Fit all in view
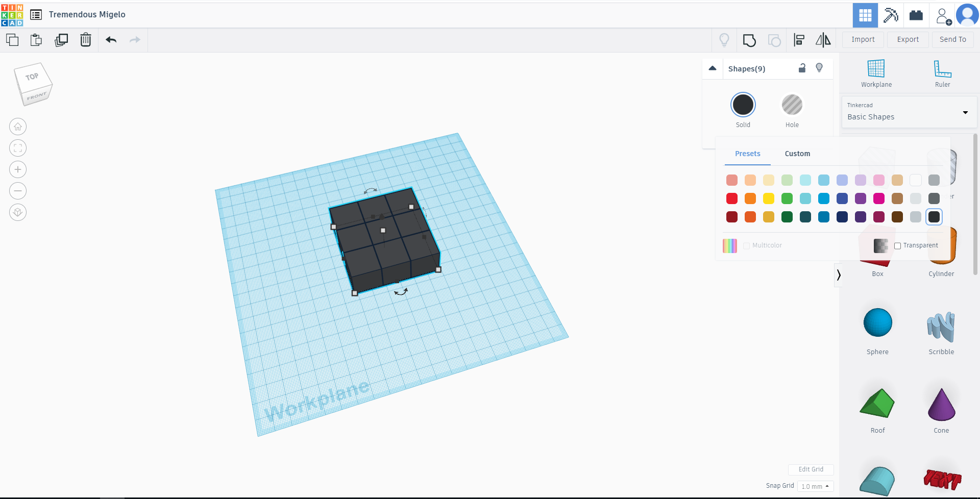The height and width of the screenshot is (499, 980). click(18, 148)
